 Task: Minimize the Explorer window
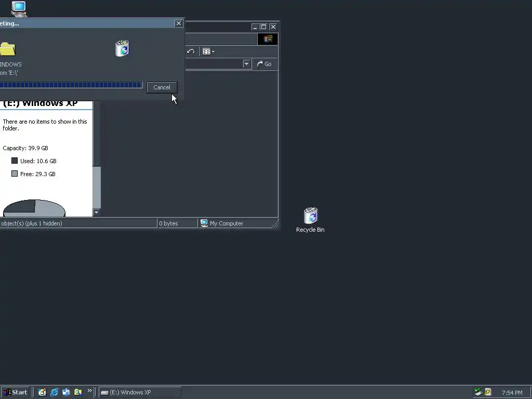[x=255, y=27]
